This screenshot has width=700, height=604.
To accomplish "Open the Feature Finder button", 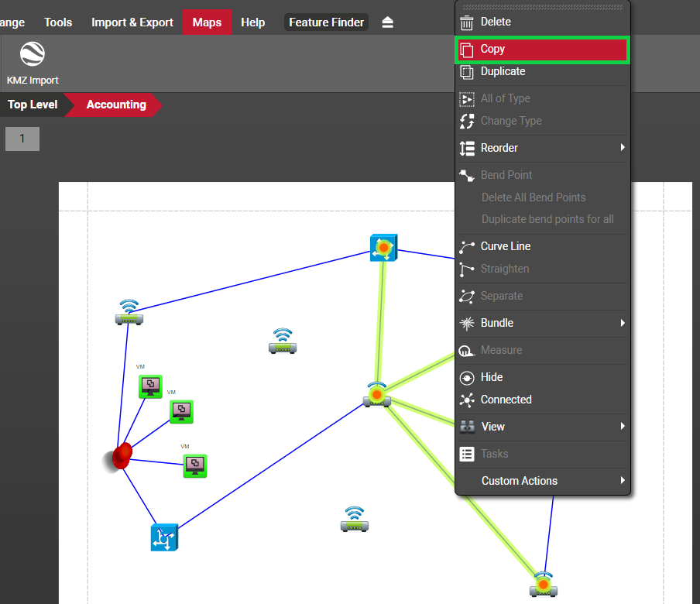I will [326, 22].
